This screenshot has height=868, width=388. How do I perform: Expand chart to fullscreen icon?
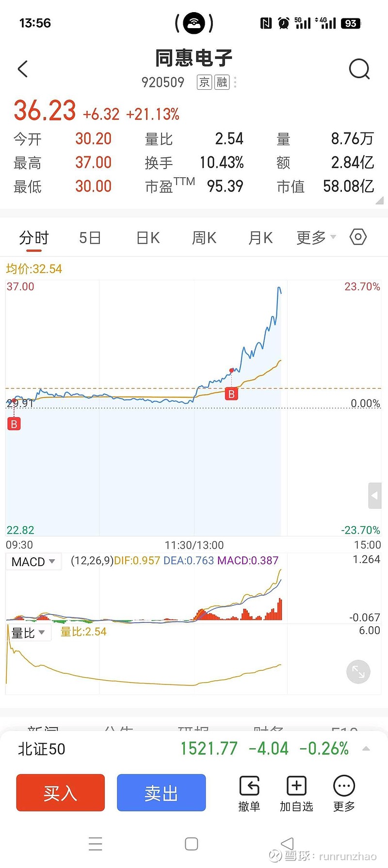358,672
